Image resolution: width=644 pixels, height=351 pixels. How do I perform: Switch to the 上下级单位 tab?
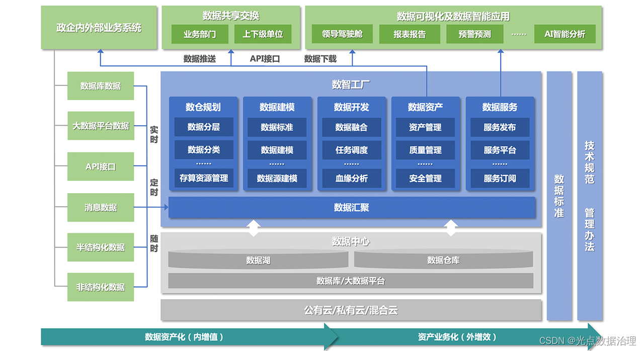(x=264, y=34)
